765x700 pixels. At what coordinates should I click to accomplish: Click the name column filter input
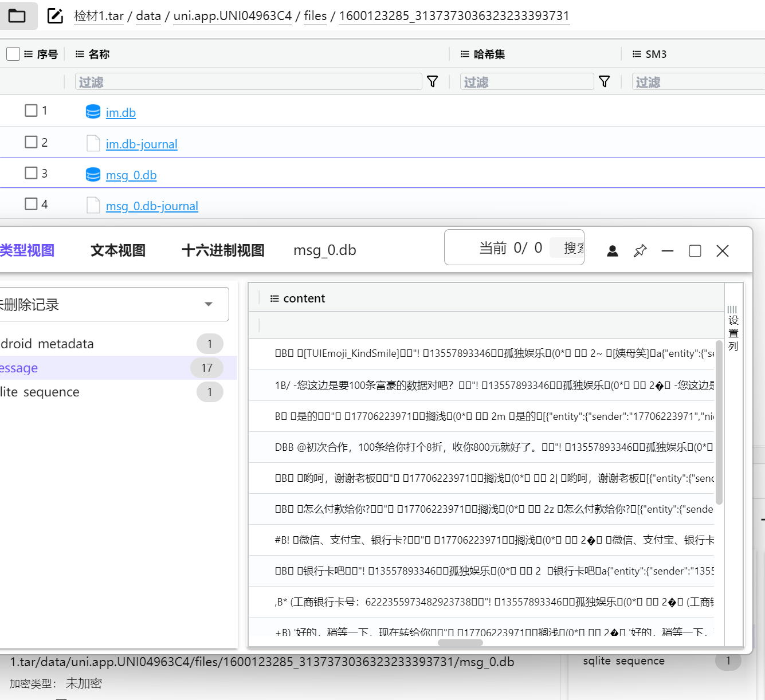(x=248, y=82)
